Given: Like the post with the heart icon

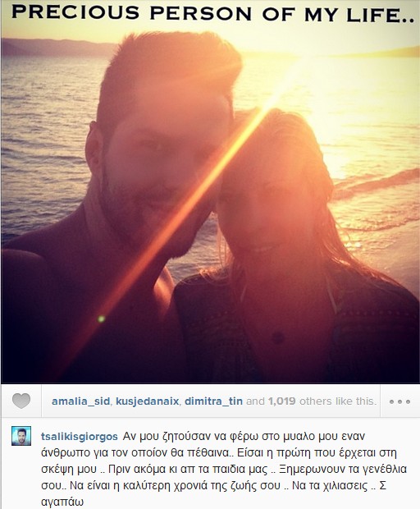Looking at the screenshot, I should [x=21, y=401].
